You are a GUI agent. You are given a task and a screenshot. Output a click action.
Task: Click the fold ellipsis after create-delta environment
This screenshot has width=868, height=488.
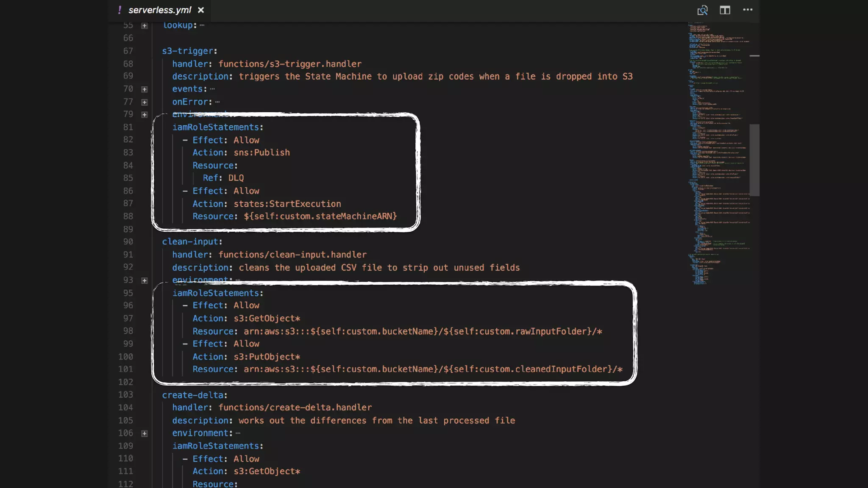point(238,433)
